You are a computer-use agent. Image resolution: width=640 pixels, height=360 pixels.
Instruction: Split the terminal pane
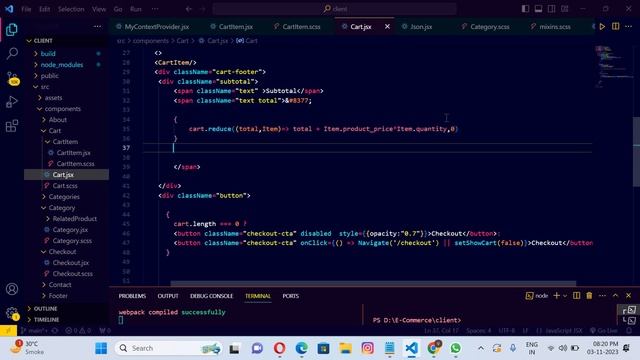click(576, 296)
